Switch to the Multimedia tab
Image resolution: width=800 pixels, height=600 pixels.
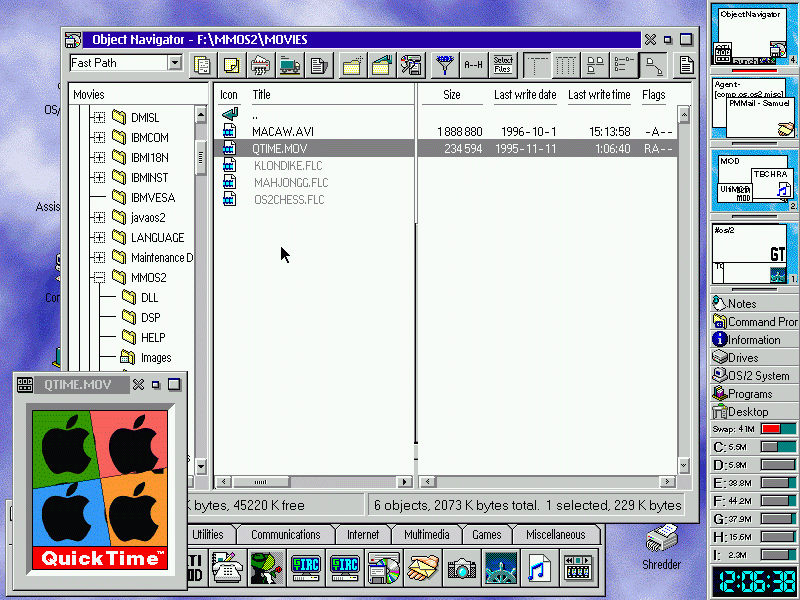coord(427,535)
